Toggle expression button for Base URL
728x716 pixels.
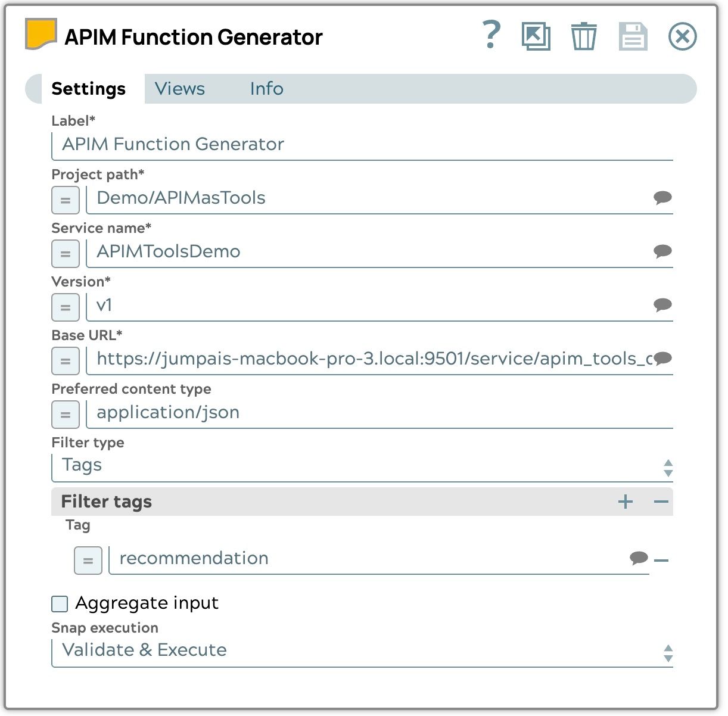point(66,361)
